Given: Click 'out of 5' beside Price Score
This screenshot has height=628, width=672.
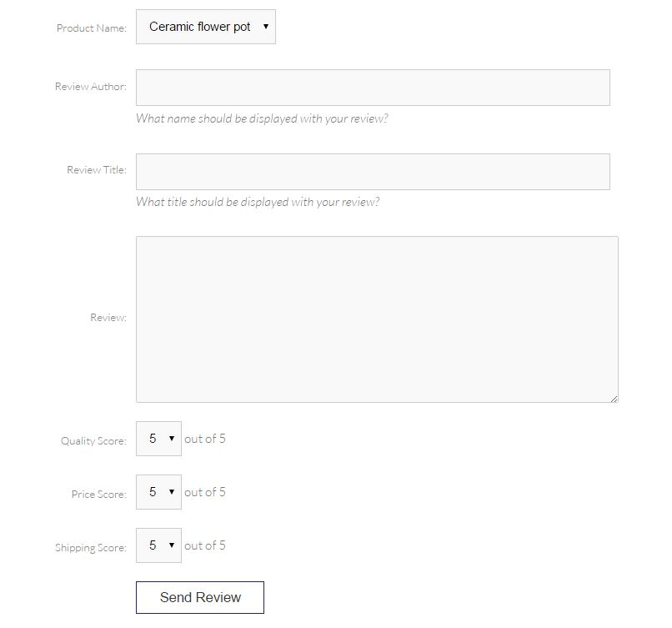Looking at the screenshot, I should tap(205, 492).
